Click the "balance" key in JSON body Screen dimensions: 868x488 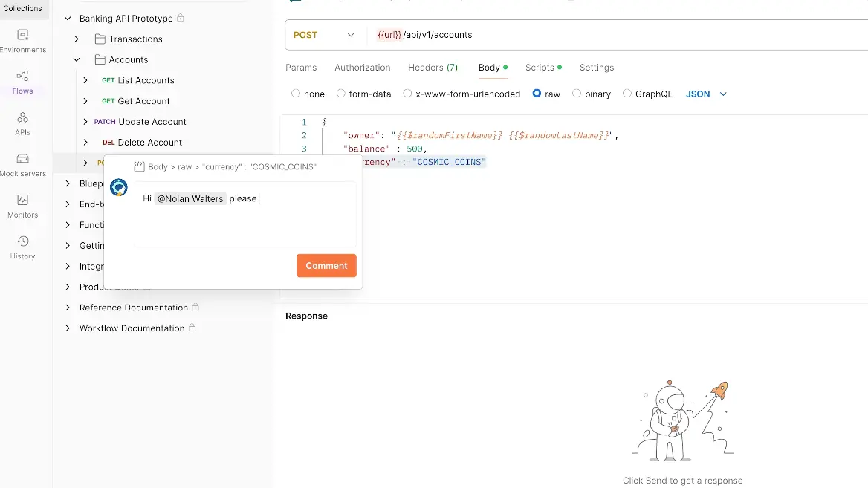click(366, 149)
